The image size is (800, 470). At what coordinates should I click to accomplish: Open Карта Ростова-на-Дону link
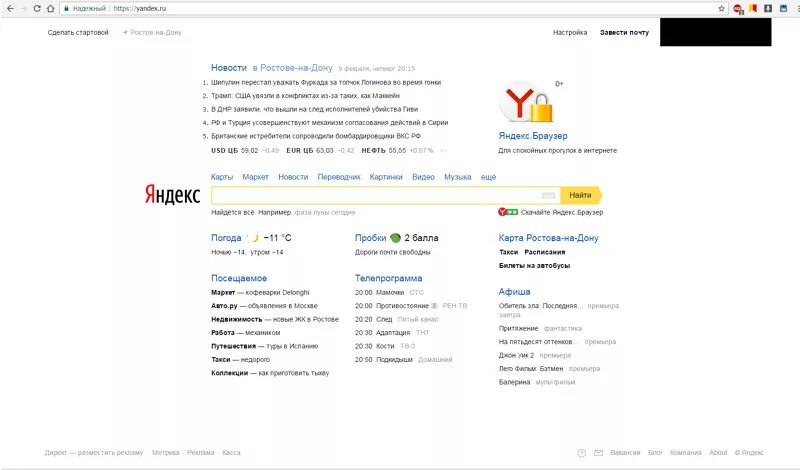point(548,238)
